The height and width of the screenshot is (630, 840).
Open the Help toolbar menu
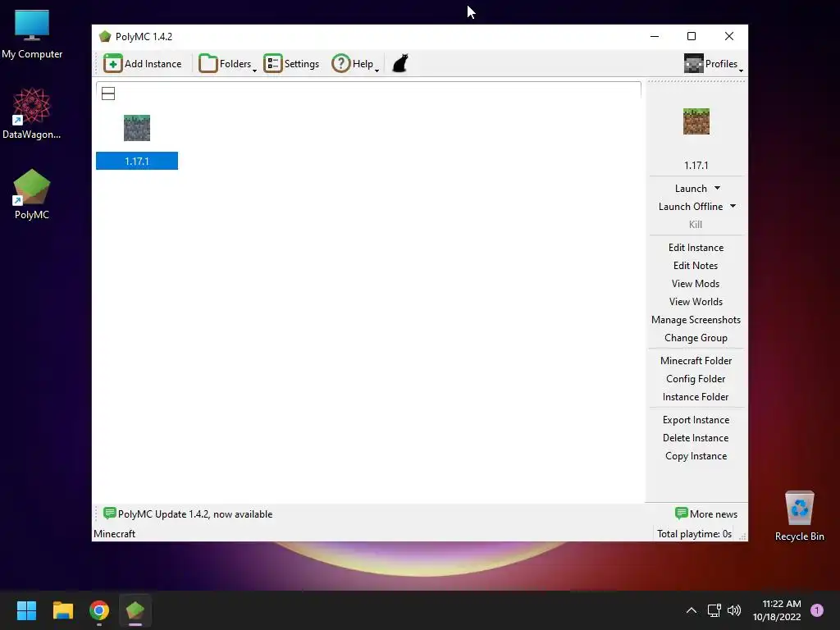(x=355, y=64)
